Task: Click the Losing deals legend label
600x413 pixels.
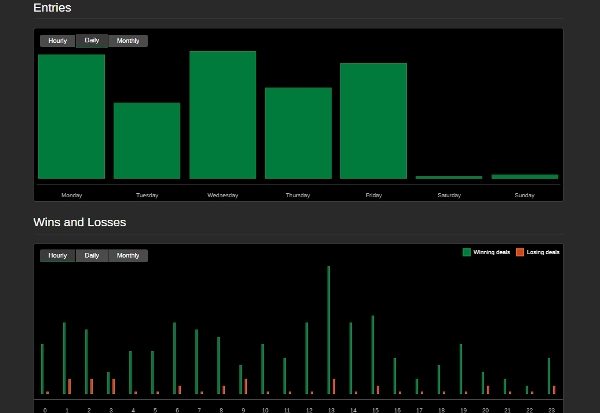Action: pos(543,252)
